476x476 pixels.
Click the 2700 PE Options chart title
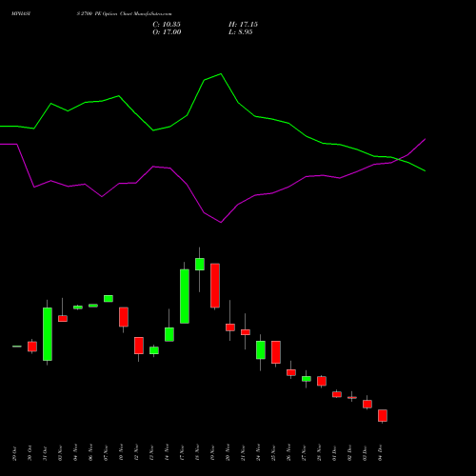124,14
